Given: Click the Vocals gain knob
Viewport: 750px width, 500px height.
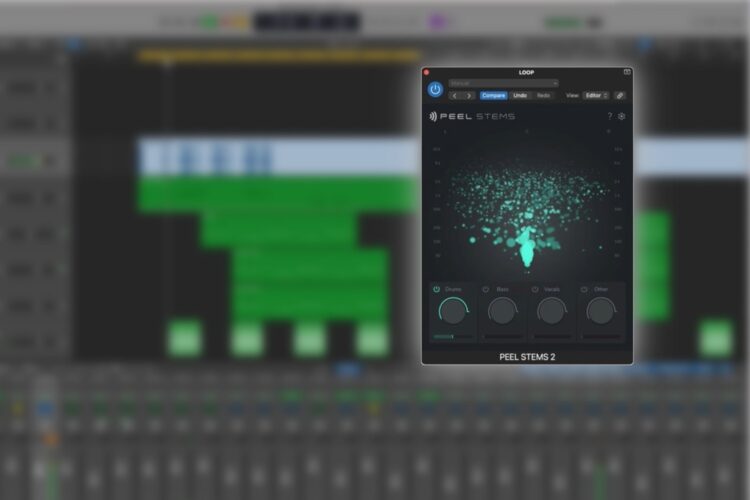Looking at the screenshot, I should [x=551, y=311].
